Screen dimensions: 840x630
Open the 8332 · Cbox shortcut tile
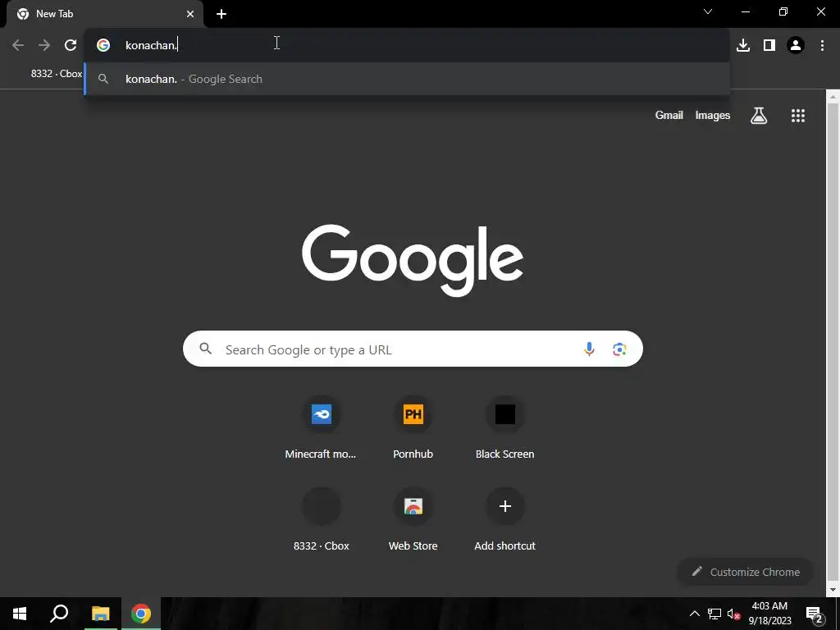(321, 519)
